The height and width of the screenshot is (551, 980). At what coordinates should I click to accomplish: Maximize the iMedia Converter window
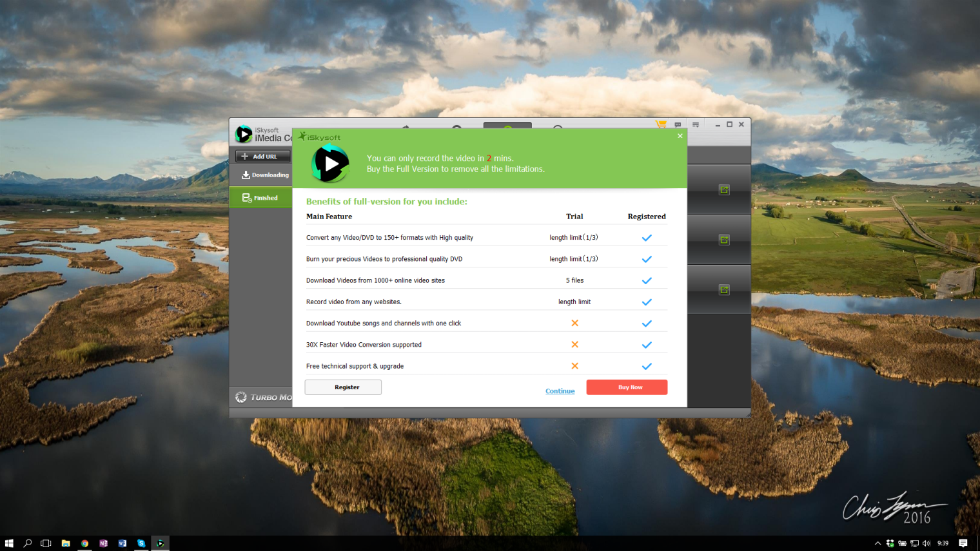tap(729, 124)
